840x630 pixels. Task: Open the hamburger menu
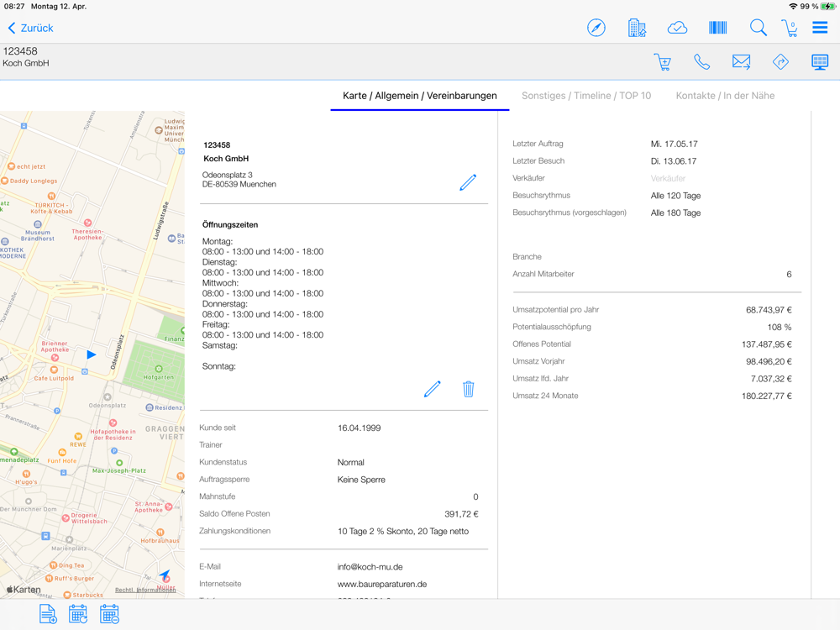820,28
